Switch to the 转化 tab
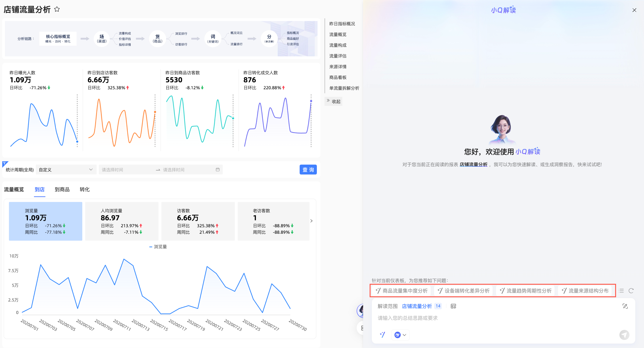 click(x=85, y=189)
